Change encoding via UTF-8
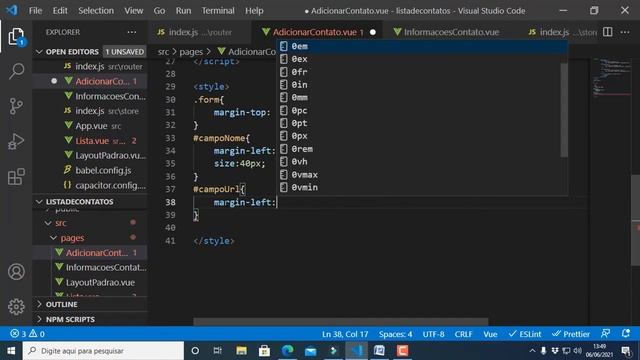The height and width of the screenshot is (360, 640). tap(433, 334)
